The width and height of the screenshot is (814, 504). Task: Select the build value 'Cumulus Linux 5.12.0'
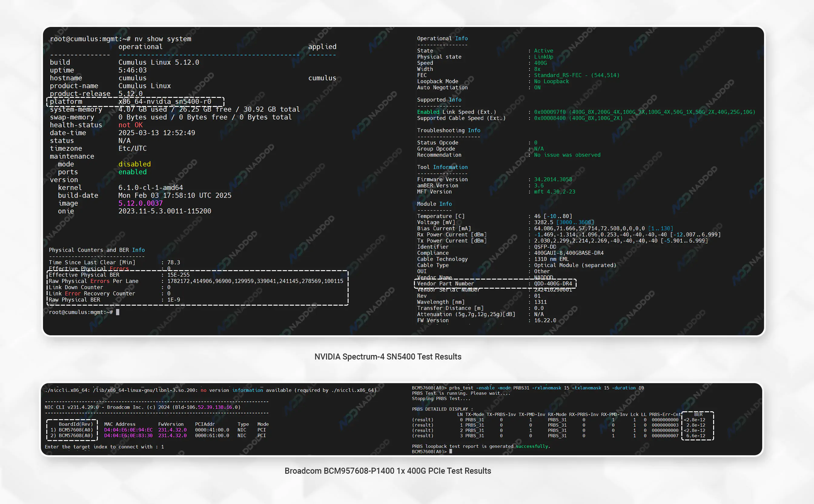pyautogui.click(x=159, y=62)
